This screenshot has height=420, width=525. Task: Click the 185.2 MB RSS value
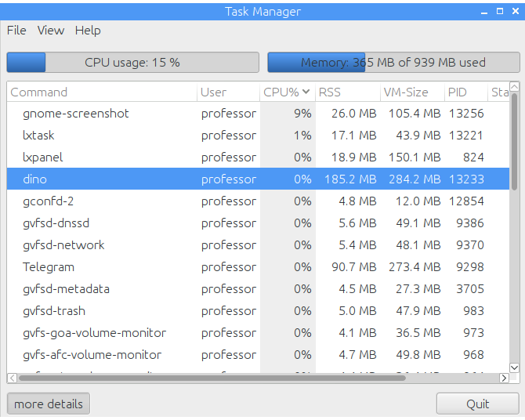[350, 179]
